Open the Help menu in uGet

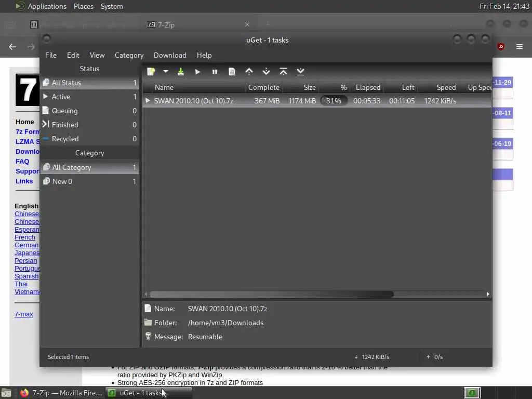(x=204, y=55)
